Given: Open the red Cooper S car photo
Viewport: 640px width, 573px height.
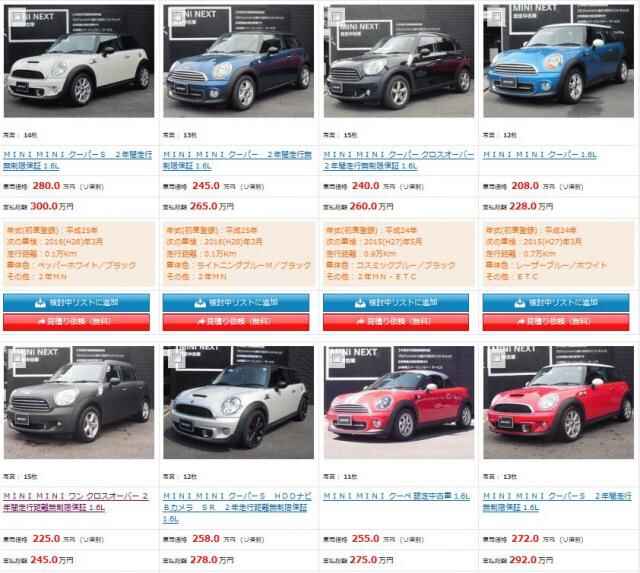Looking at the screenshot, I should pyautogui.click(x=558, y=402).
